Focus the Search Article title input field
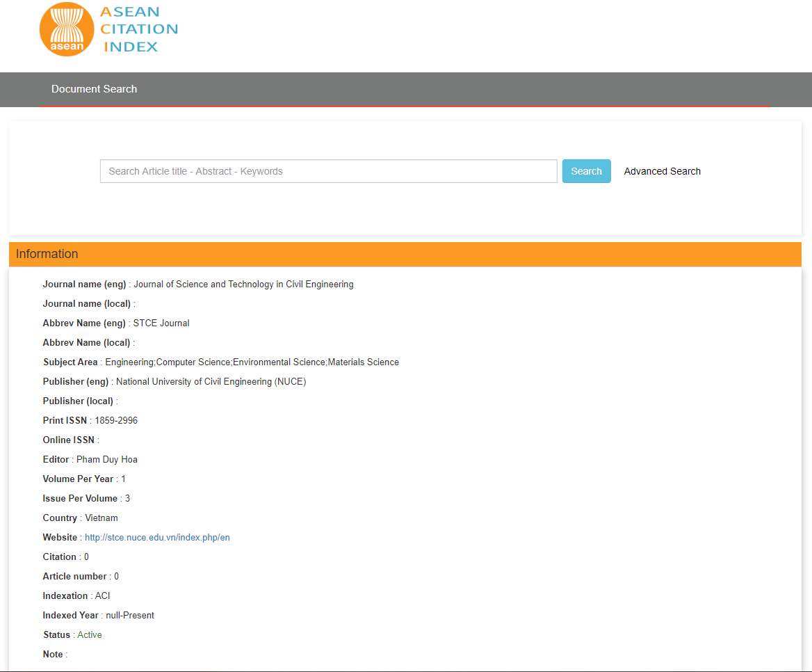Screen dimensions: 812x672 coord(328,171)
